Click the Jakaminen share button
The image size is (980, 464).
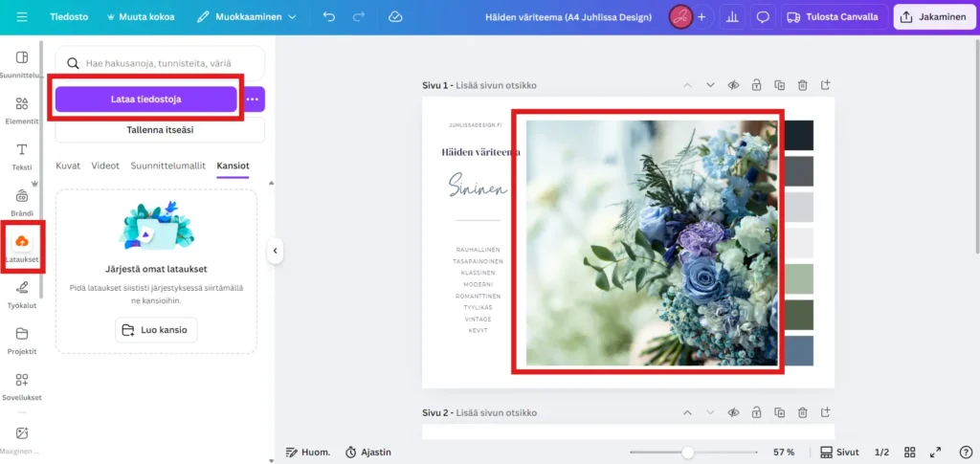tap(934, 17)
